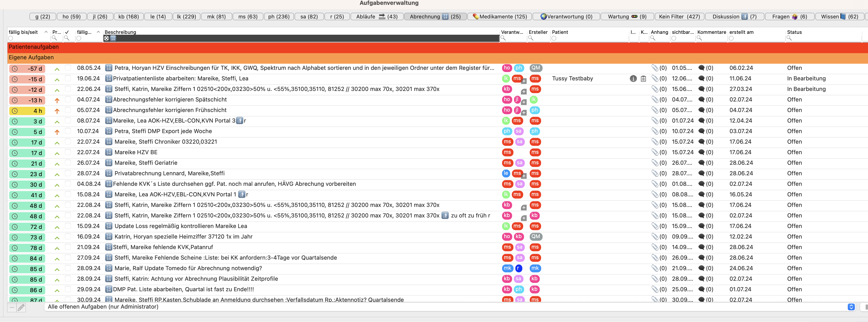The width and height of the screenshot is (868, 322).
Task: Click the minus remove icon at bottom left
Action: point(12,307)
